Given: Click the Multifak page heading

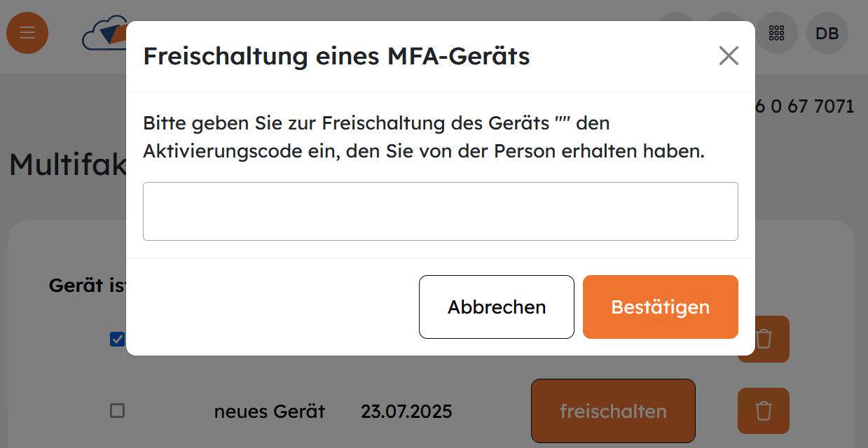Looking at the screenshot, I should [x=67, y=165].
